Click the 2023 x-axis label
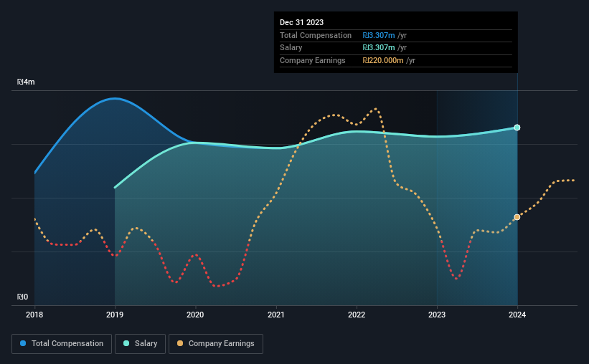This screenshot has width=589, height=364. click(x=437, y=315)
